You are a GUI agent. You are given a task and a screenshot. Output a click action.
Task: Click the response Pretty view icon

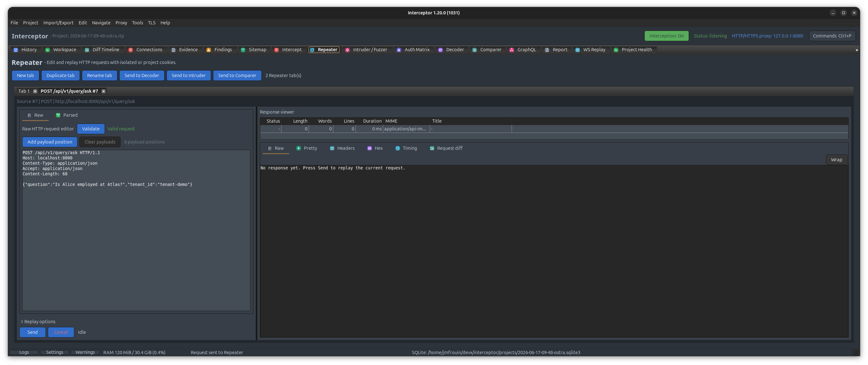(299, 148)
